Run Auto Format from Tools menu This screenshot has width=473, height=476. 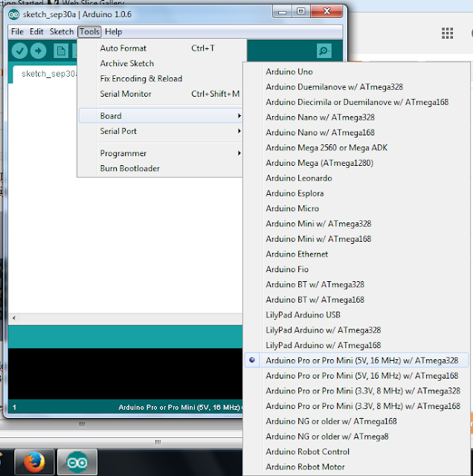point(123,48)
